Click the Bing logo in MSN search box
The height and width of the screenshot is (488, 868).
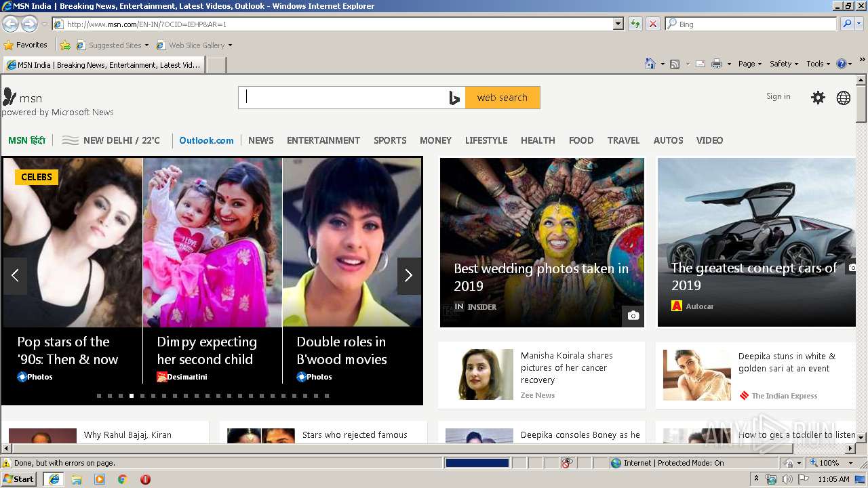point(454,98)
